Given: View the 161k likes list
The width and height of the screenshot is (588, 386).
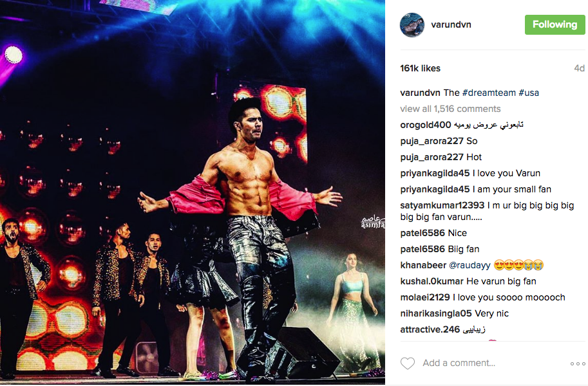Looking at the screenshot, I should (x=420, y=68).
